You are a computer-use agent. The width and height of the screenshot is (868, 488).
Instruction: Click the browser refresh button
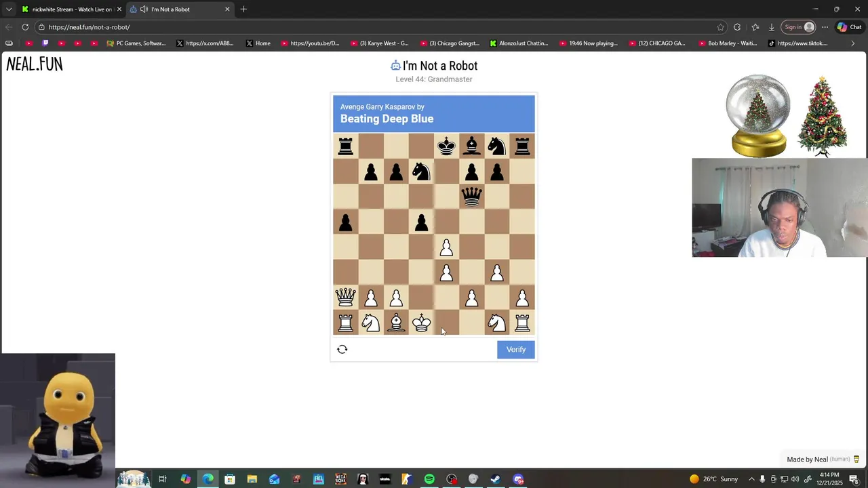coord(25,27)
